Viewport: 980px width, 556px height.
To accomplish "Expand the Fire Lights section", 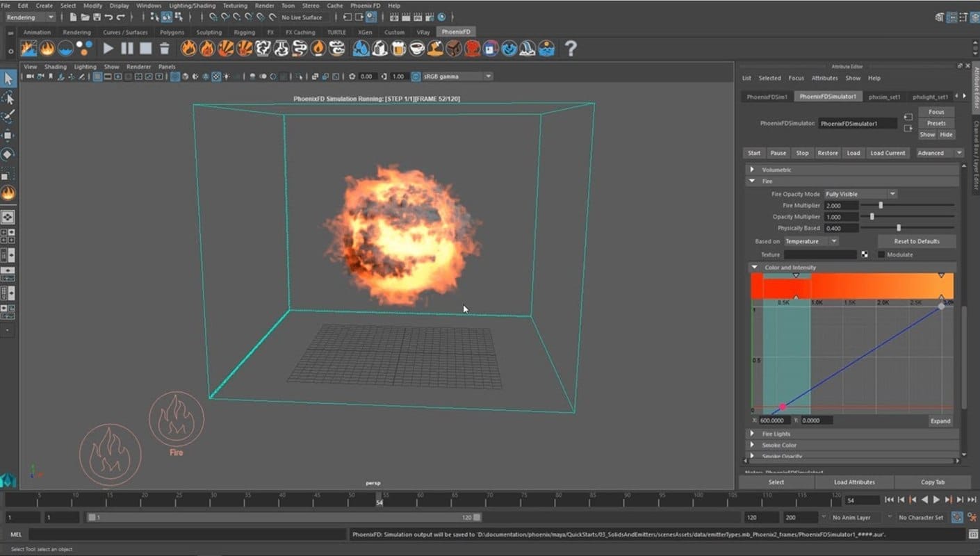I will [x=752, y=434].
